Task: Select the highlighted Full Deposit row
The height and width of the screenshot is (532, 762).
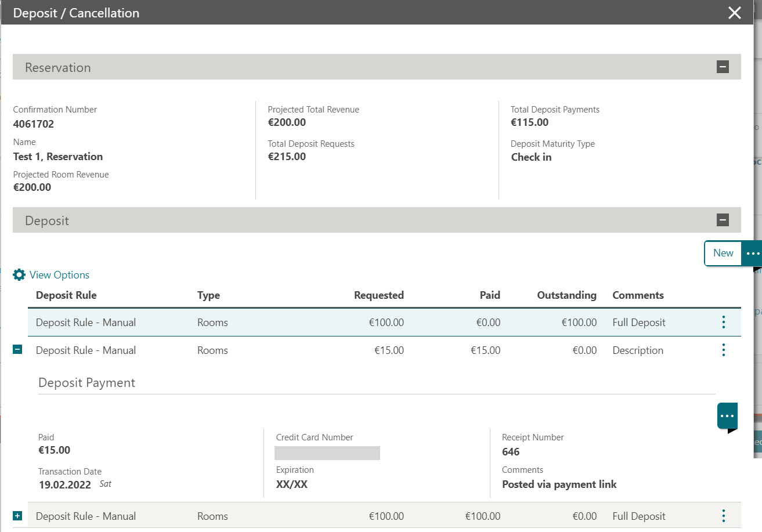Action: (232, 322)
